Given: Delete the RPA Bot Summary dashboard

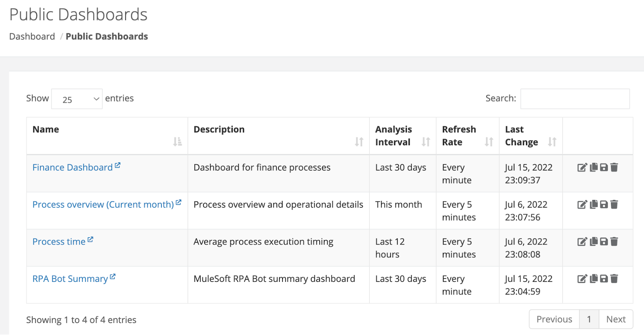Looking at the screenshot, I should 614,279.
